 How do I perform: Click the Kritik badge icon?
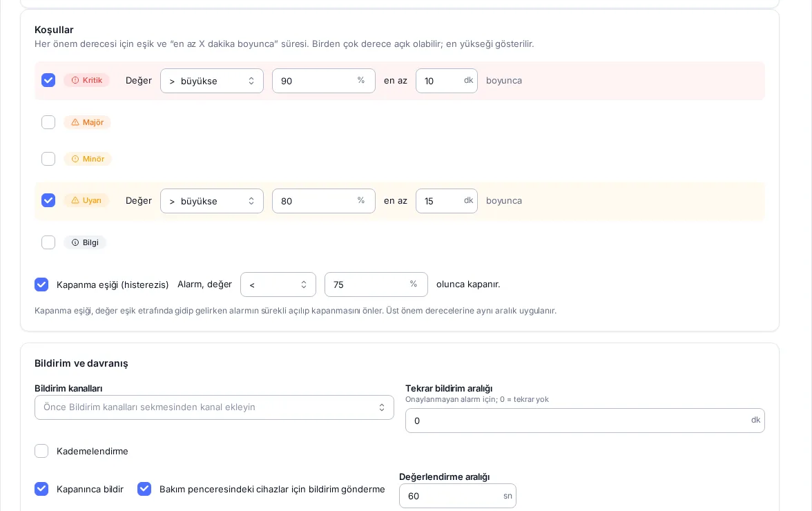click(75, 80)
